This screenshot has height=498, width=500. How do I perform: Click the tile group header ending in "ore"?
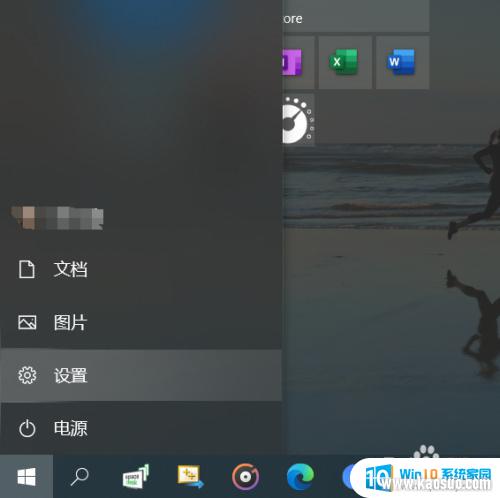pos(356,17)
